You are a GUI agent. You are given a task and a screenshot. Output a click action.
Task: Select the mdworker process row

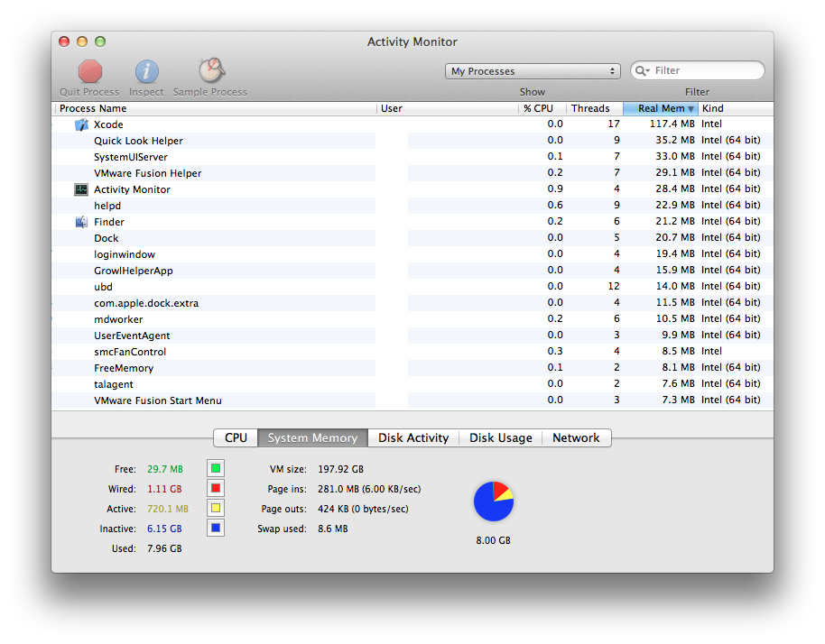click(412, 319)
